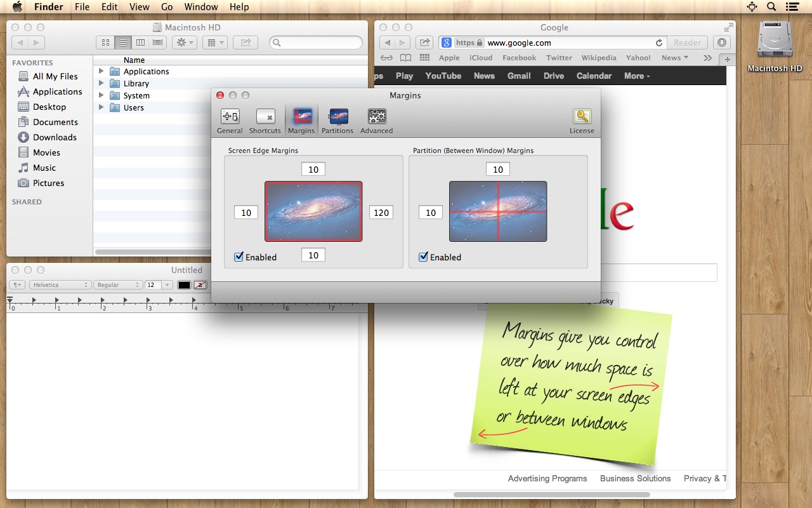Click the right screen edge margin field
The width and height of the screenshot is (812, 508).
[381, 213]
